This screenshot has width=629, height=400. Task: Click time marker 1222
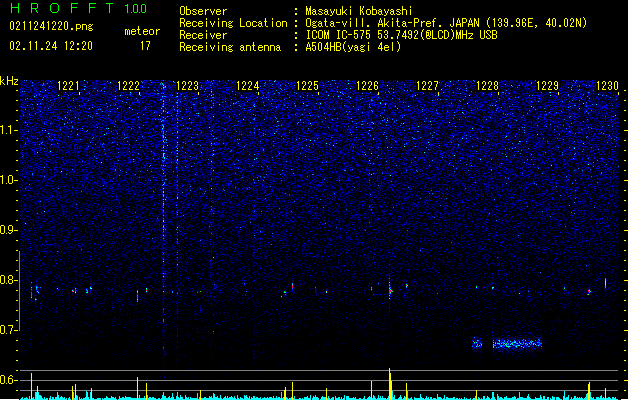[x=128, y=86]
